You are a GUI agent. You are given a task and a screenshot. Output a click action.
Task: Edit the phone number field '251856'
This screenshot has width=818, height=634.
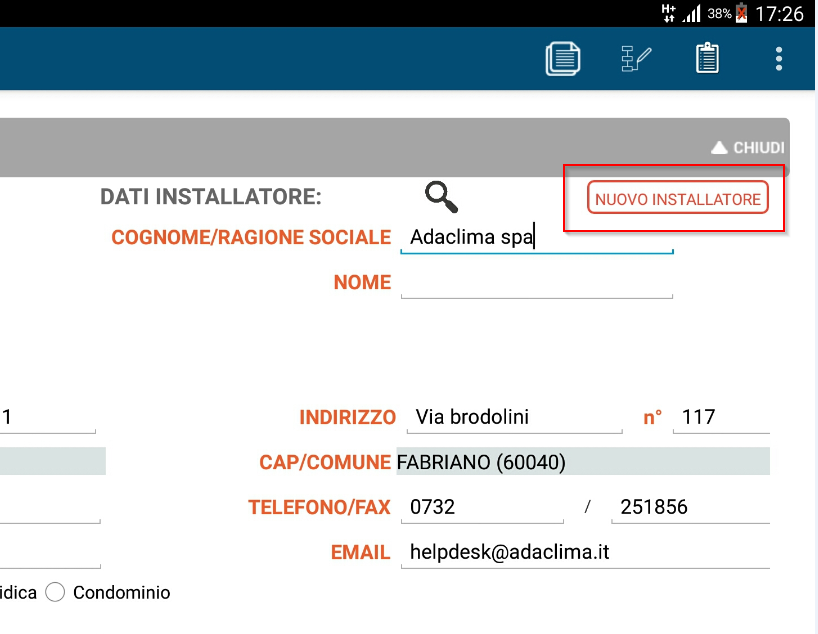click(691, 507)
